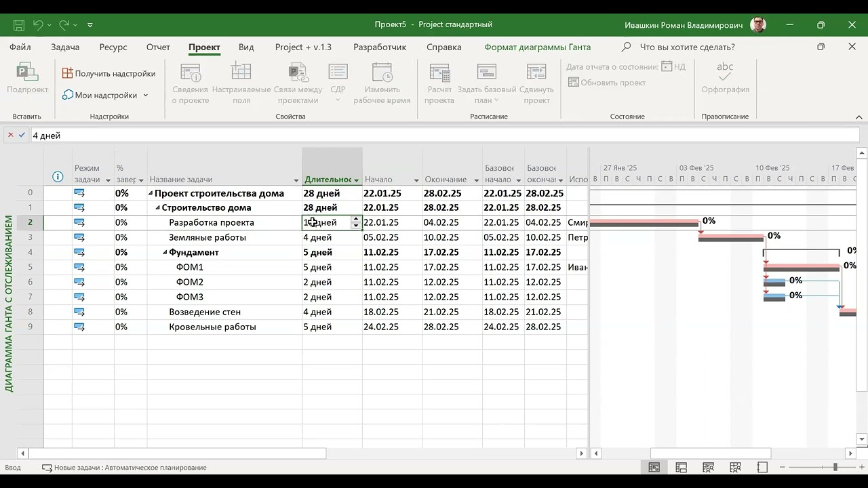Collapse the Фундамент summary task
868x488 pixels.
[x=165, y=253]
